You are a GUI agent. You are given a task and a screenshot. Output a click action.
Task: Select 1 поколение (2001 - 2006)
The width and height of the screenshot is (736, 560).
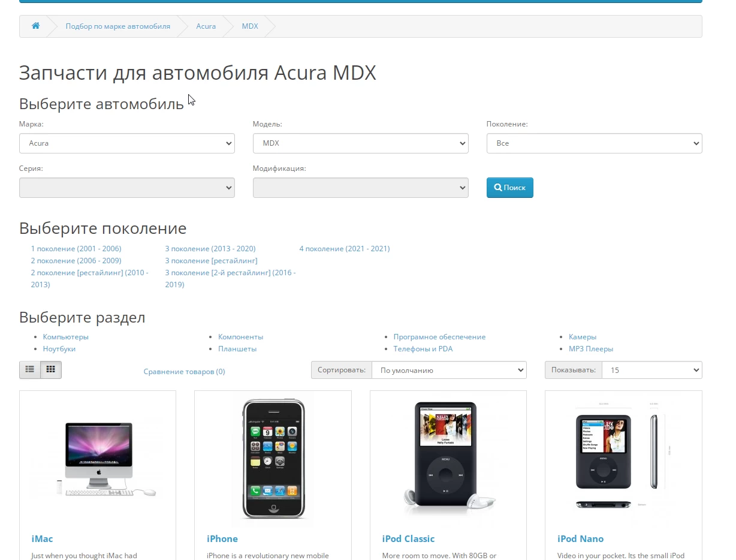[x=76, y=249]
